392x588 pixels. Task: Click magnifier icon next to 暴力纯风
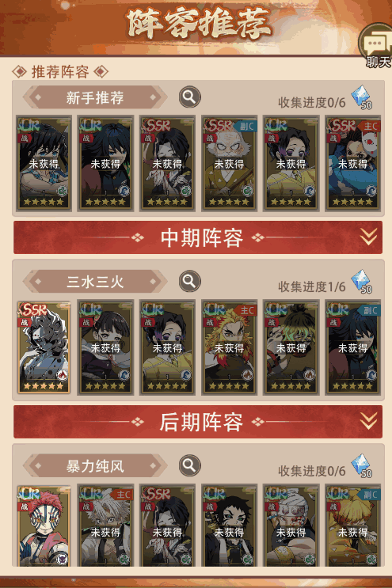[x=189, y=466]
